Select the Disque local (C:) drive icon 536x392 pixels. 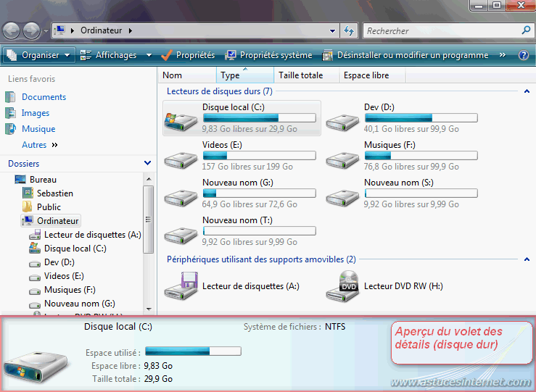click(181, 121)
